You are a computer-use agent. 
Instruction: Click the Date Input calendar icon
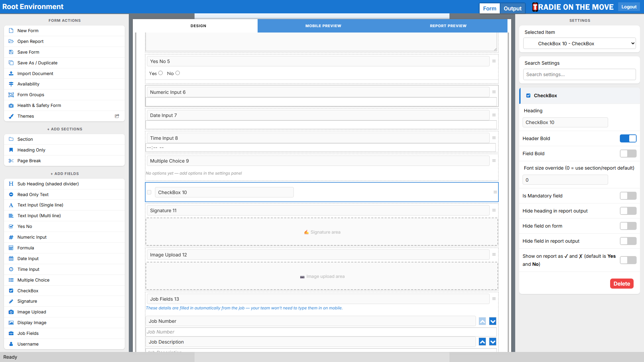click(11, 258)
